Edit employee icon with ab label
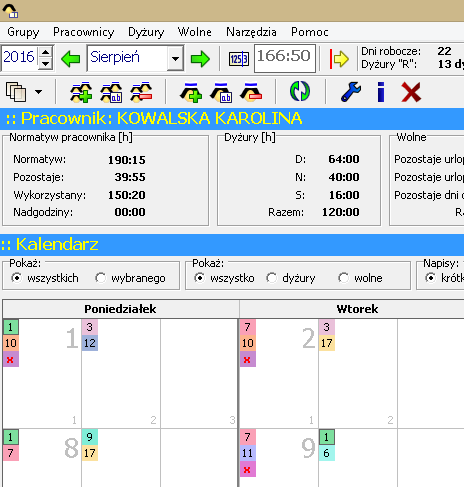464x487 pixels. tap(221, 92)
